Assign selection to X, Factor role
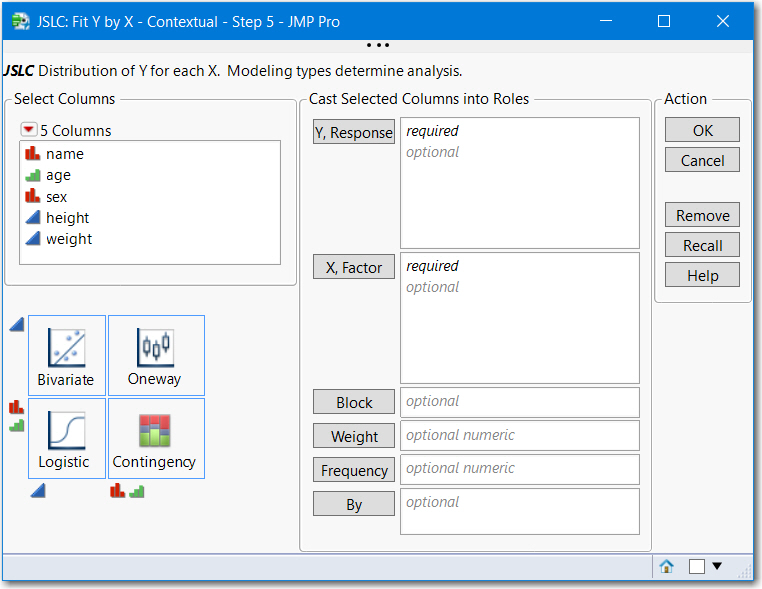 354,267
